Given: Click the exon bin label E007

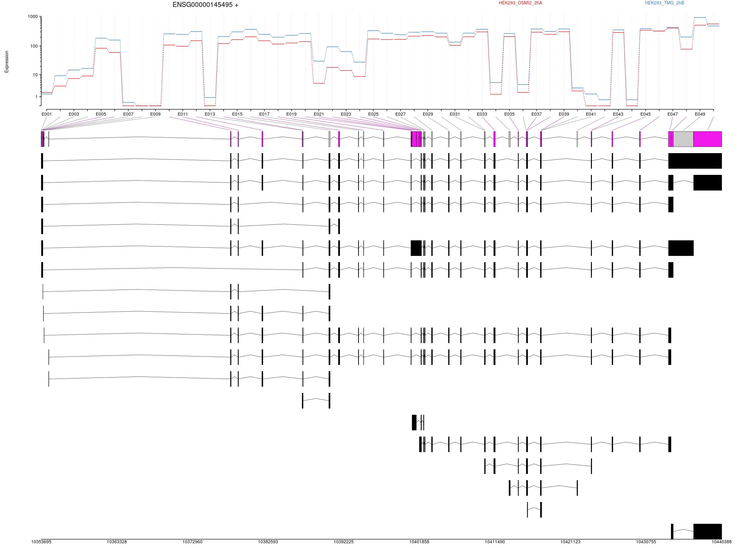Looking at the screenshot, I should pyautogui.click(x=128, y=114).
